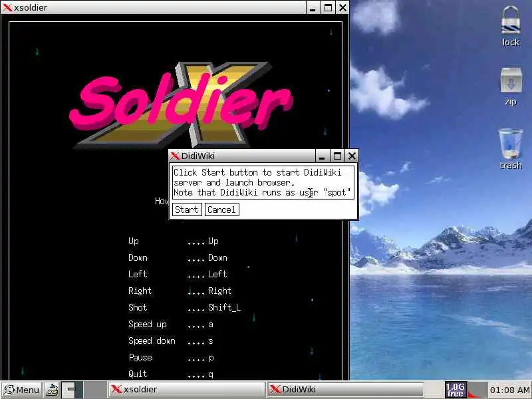Click the red CPU load graph in tray
Viewport: 532px width, 399px height.
(477, 390)
